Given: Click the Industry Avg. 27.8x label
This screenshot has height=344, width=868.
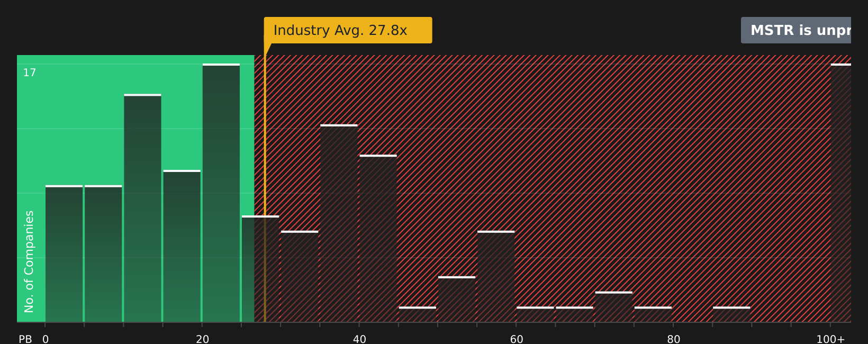Looking at the screenshot, I should (348, 30).
